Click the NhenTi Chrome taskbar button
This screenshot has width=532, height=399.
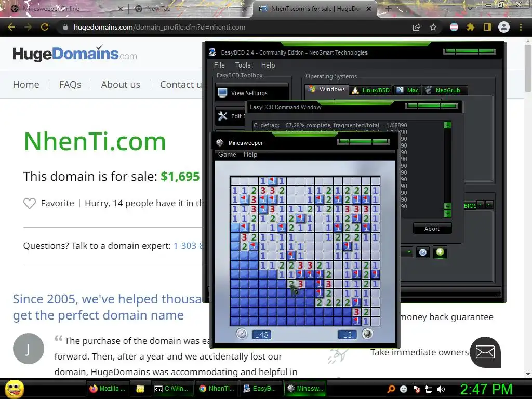pos(217,389)
